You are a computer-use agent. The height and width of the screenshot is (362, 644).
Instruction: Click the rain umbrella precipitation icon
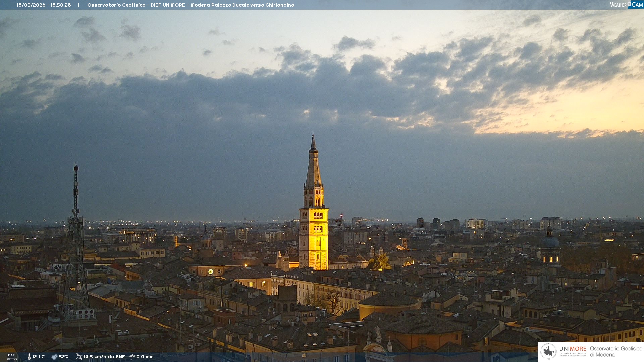[132, 357]
